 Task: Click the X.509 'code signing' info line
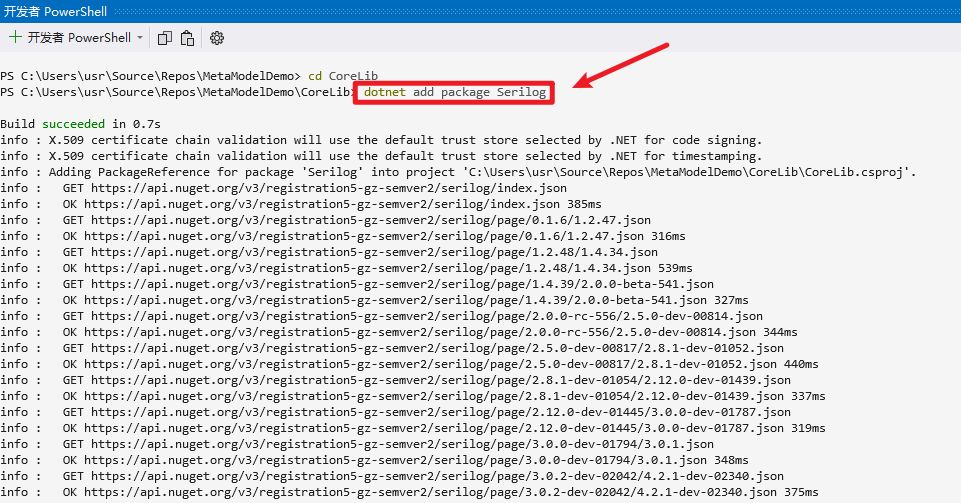tap(381, 140)
